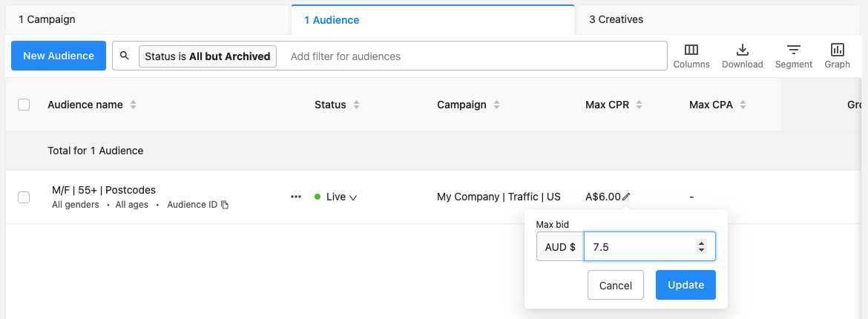Click the My Company | Traffic | US campaign cell

tap(499, 197)
